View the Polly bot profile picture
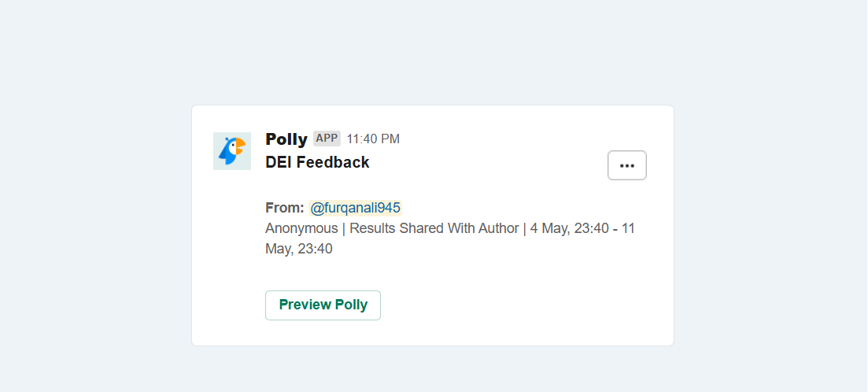This screenshot has height=392, width=868. [232, 151]
